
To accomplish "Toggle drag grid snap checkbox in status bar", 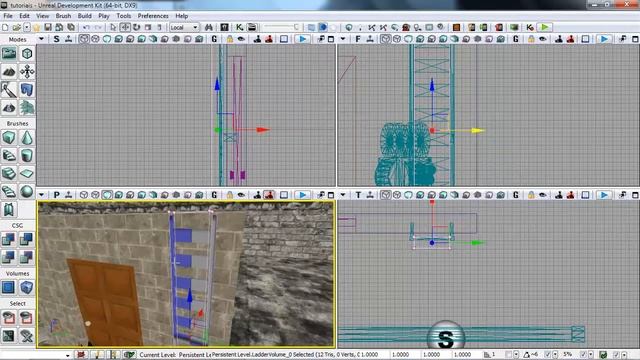I will pyautogui.click(x=509, y=355).
